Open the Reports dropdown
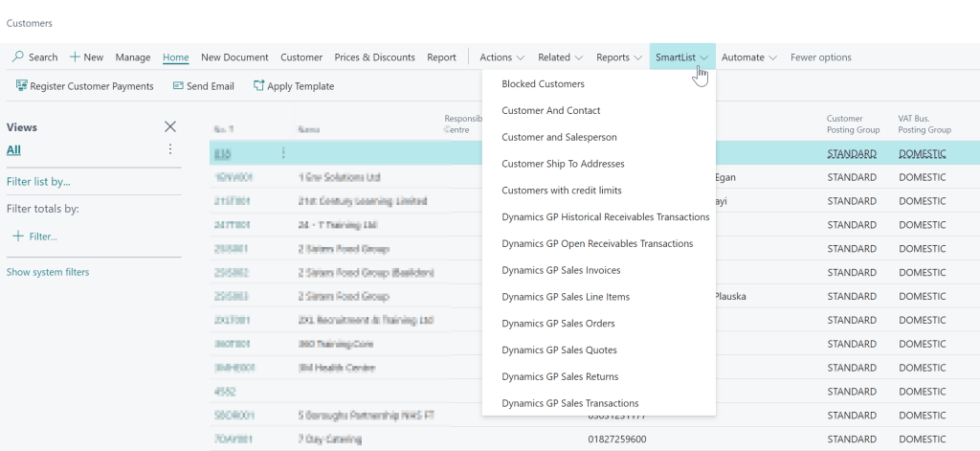 click(618, 57)
